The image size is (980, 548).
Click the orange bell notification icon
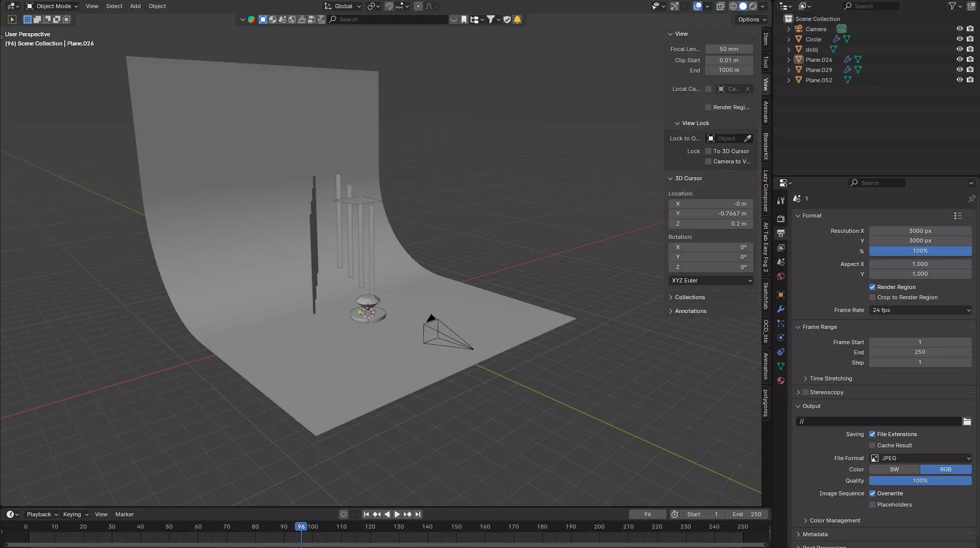point(517,19)
